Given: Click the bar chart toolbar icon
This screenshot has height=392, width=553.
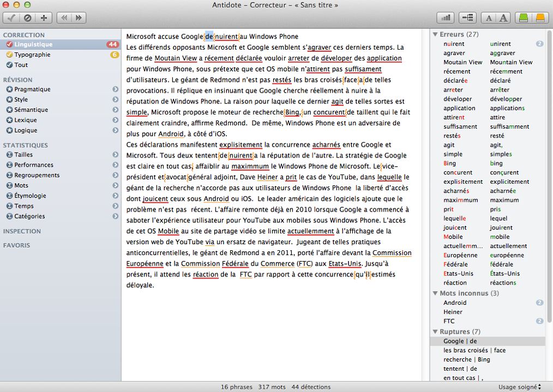Looking at the screenshot, I should 446,18.
